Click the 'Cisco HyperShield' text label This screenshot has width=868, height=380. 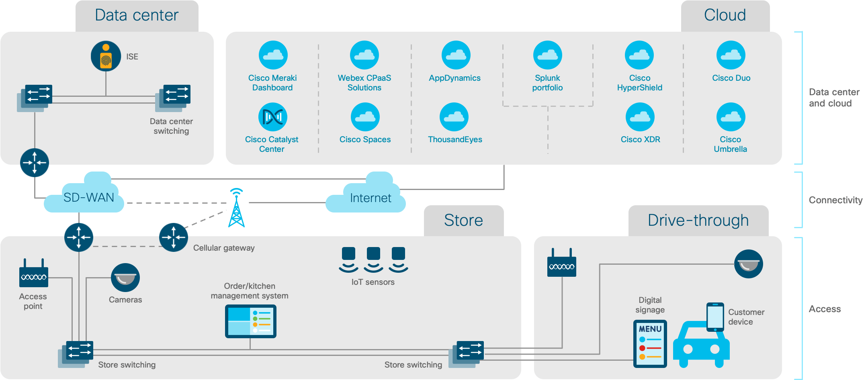[x=640, y=83]
